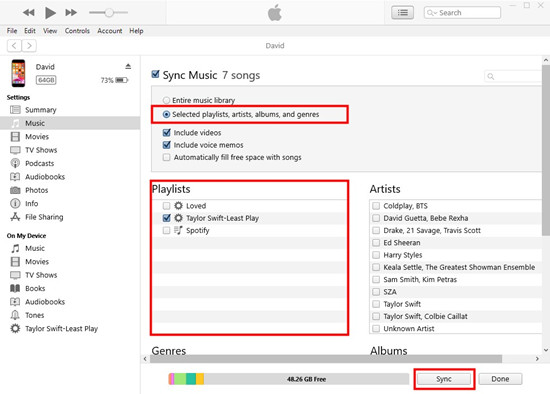This screenshot has width=550, height=394.
Task: Go back with left navigation arrow
Action: 14,46
